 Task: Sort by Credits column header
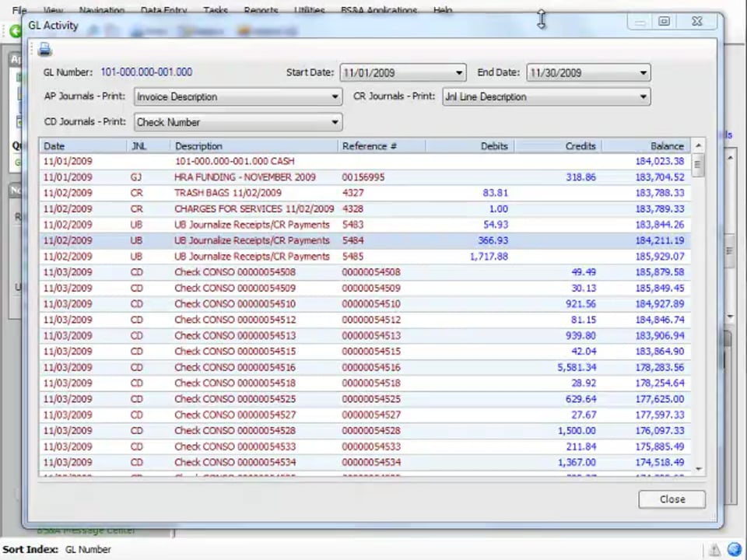pyautogui.click(x=559, y=146)
